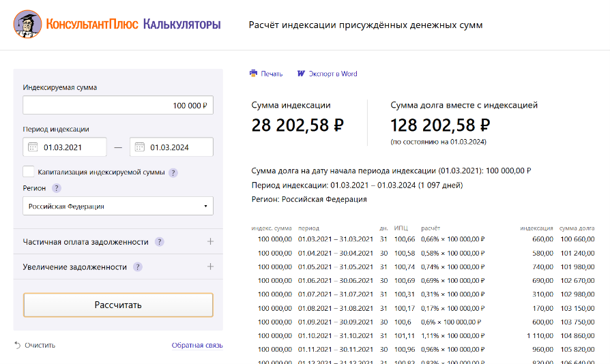The height and width of the screenshot is (364, 610).
Task: Click the end date field 01.03.2024
Action: [x=171, y=147]
